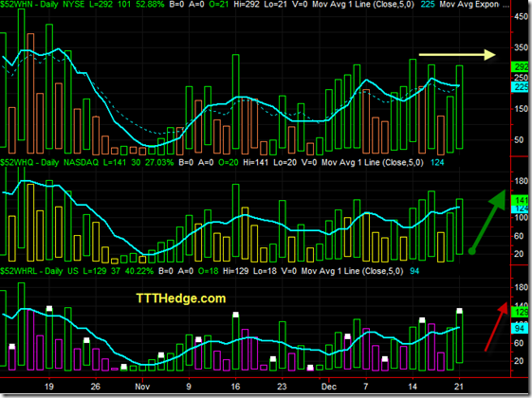Click the cyan 225 moving average label
This screenshot has height=398, width=532.
coord(520,87)
